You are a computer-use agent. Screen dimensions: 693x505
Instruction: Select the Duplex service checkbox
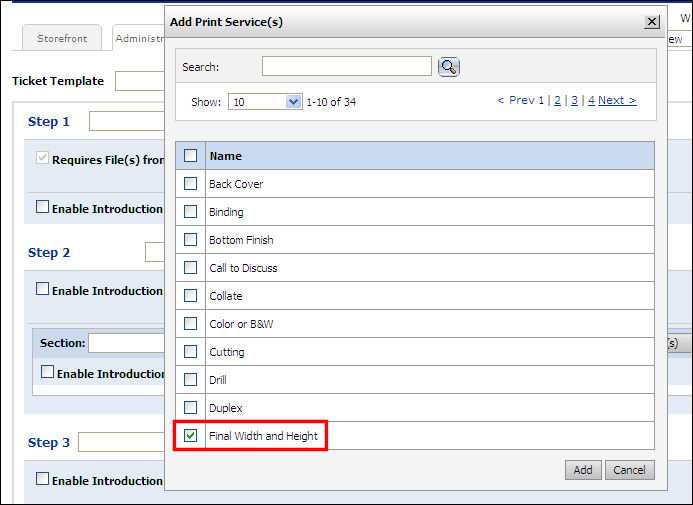coord(190,408)
